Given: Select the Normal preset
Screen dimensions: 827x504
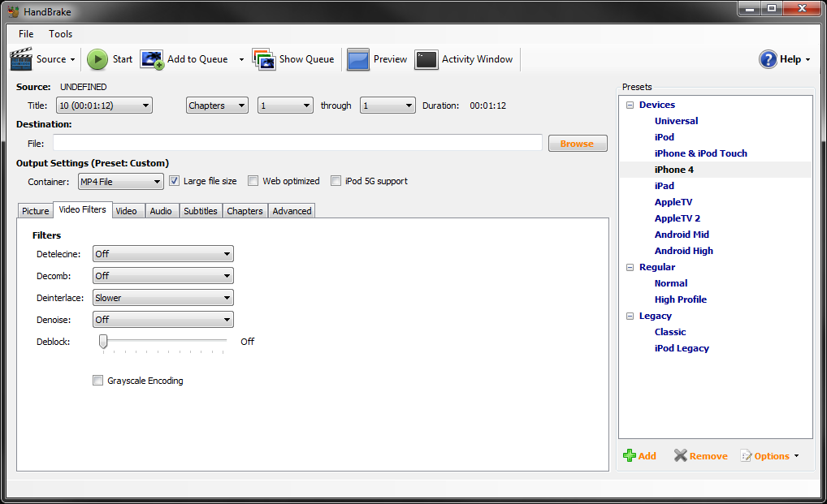Looking at the screenshot, I should click(671, 283).
